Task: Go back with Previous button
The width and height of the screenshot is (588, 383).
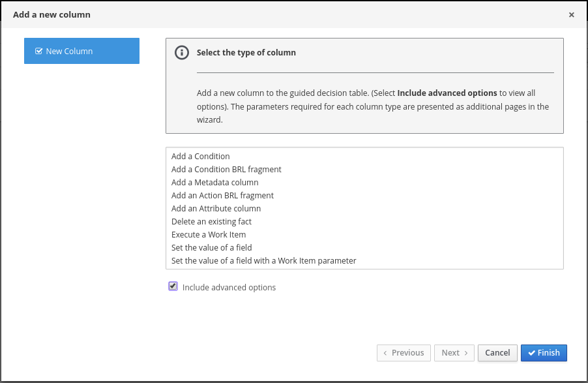Action: 404,353
